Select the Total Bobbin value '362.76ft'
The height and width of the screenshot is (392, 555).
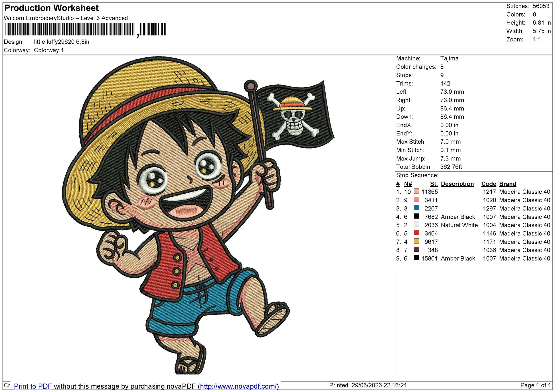[x=451, y=167]
